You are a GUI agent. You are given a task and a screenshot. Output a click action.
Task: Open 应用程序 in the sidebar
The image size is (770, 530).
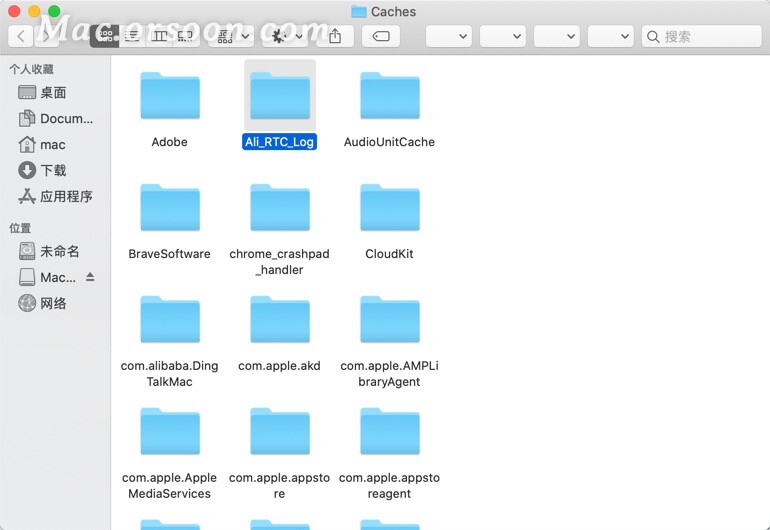[x=55, y=196]
